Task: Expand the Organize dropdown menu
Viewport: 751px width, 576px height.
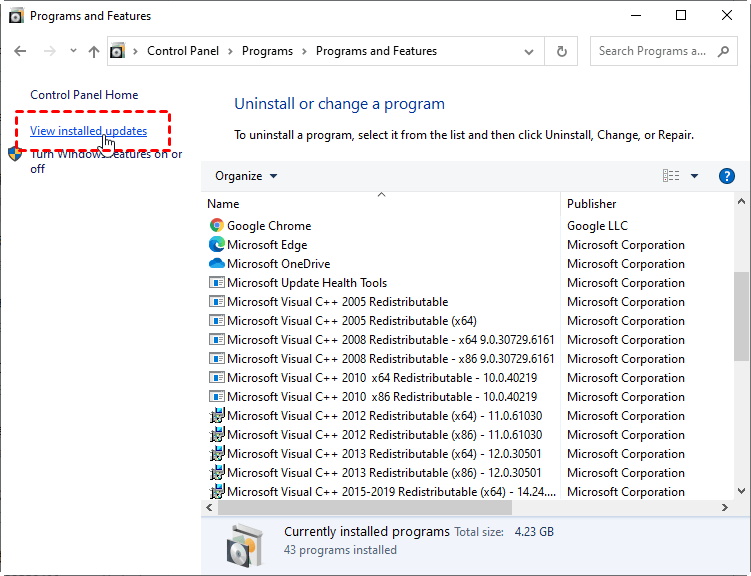Action: click(x=246, y=176)
